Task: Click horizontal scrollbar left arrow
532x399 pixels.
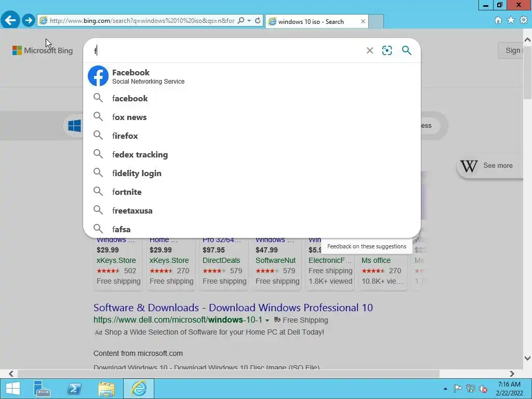Action: click(11, 374)
